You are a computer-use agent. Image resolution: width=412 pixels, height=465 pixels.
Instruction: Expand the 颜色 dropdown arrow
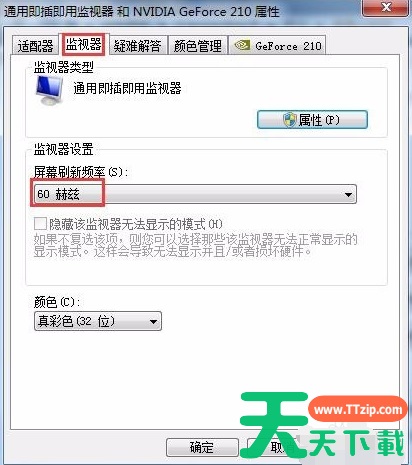153,321
